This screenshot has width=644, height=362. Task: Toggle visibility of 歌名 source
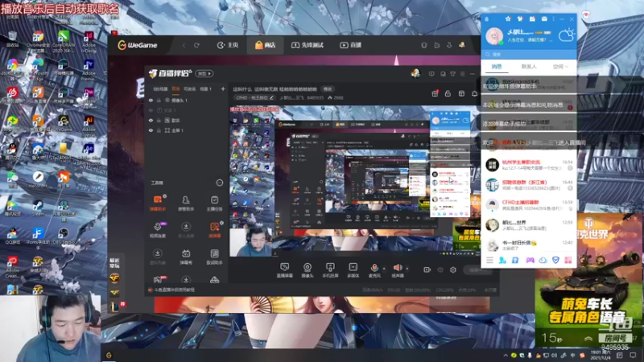coord(151,120)
